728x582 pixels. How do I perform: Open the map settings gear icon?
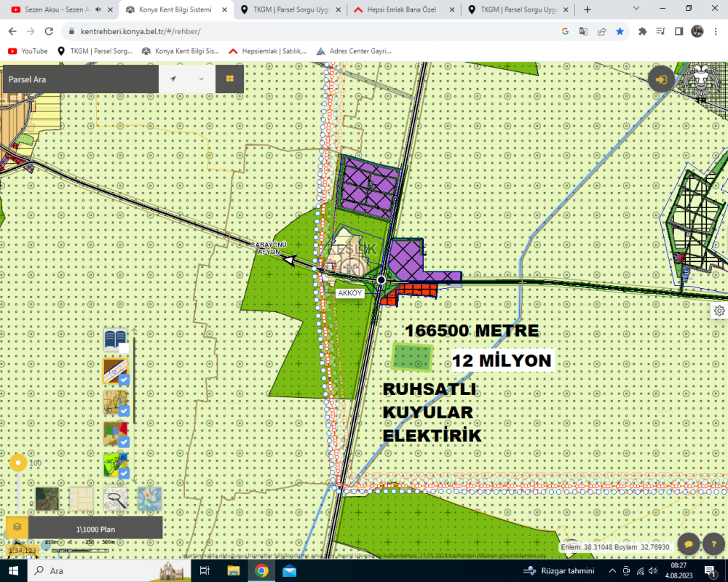pyautogui.click(x=719, y=311)
